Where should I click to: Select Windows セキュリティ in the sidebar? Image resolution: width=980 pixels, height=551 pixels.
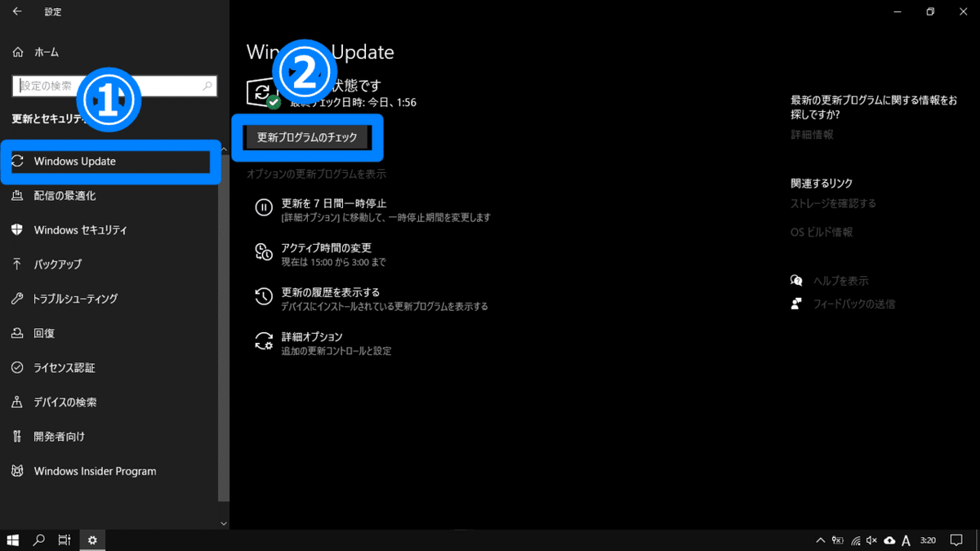click(x=110, y=230)
